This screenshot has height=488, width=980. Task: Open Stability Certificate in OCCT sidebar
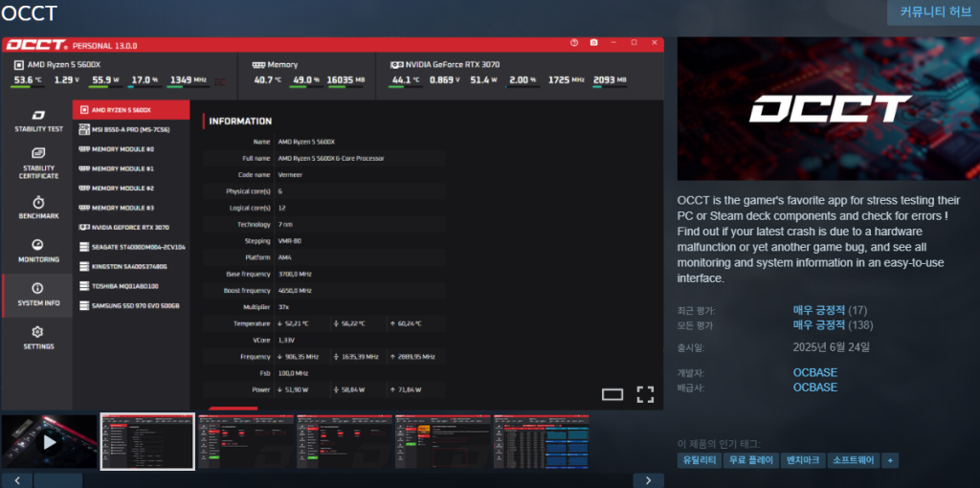coord(38,163)
